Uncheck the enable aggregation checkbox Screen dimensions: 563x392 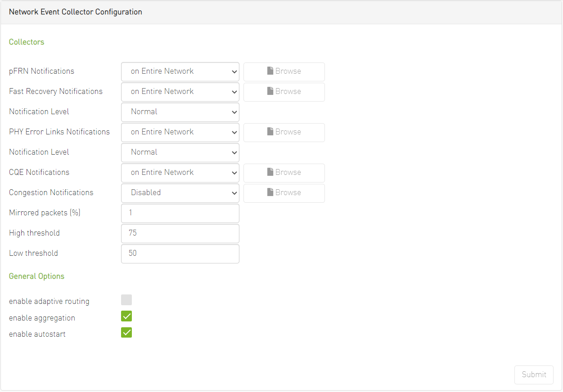[x=126, y=316]
